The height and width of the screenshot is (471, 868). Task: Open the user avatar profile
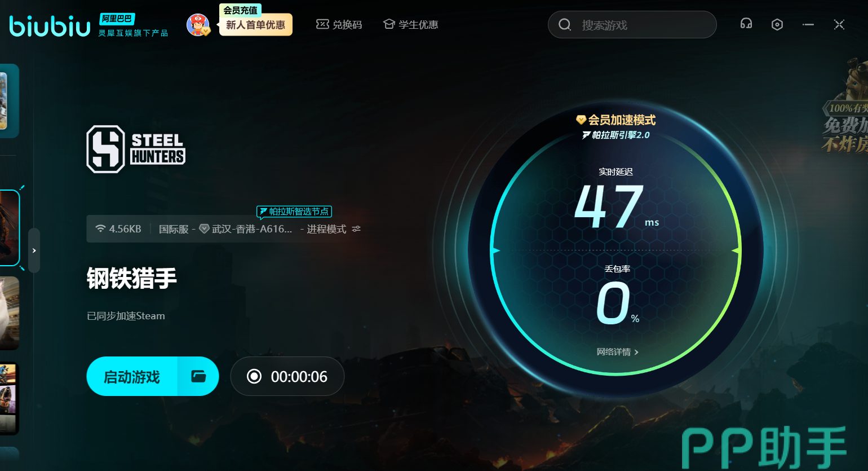tap(197, 25)
